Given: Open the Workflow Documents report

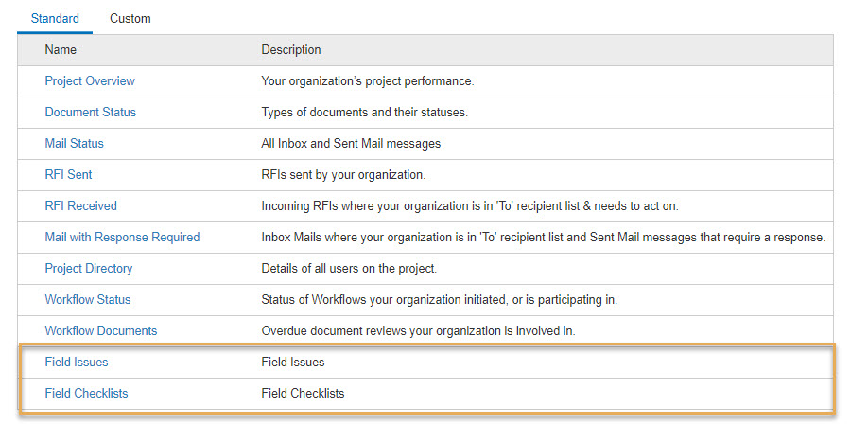Looking at the screenshot, I should 101,330.
